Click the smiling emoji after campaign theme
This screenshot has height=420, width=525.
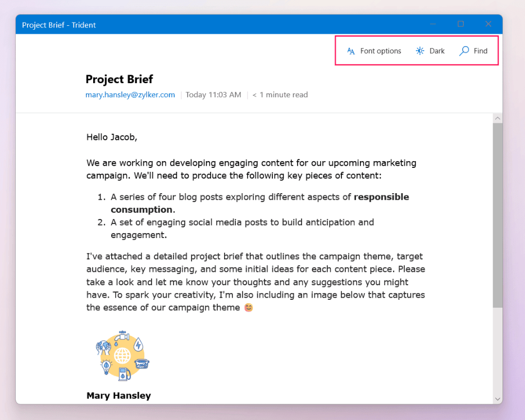click(248, 308)
